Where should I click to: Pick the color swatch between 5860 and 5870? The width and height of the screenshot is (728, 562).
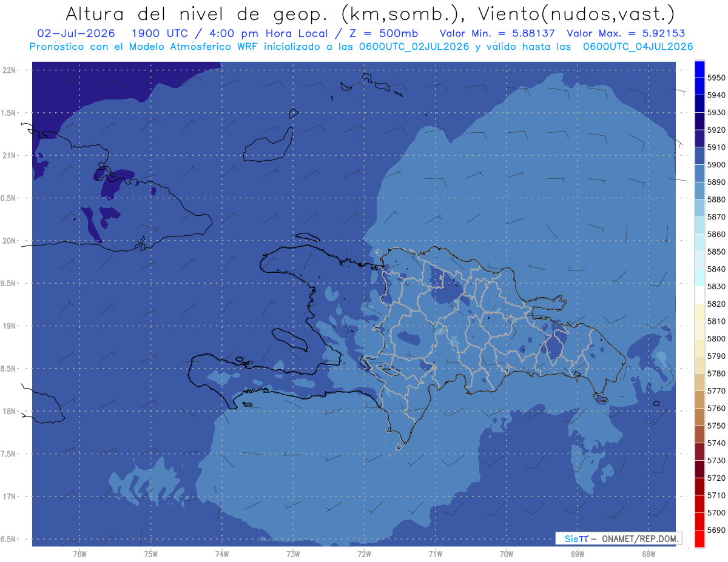click(699, 226)
